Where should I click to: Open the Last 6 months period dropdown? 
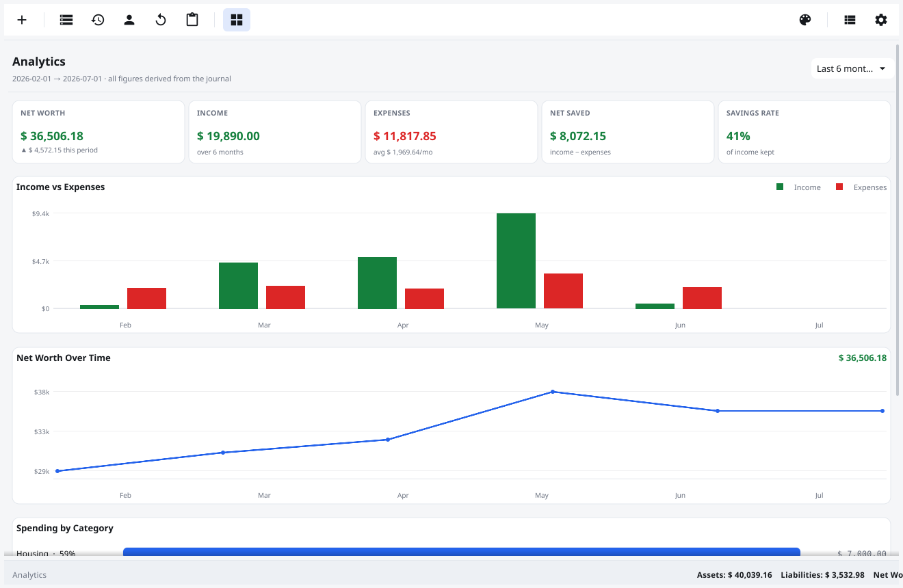pos(852,68)
